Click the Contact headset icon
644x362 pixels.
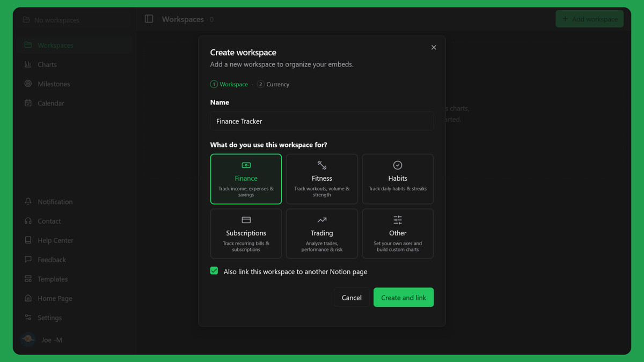tap(28, 221)
